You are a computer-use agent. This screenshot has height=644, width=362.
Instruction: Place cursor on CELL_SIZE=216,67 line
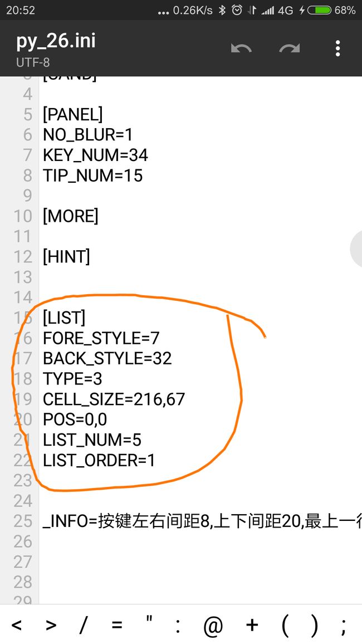(x=114, y=399)
